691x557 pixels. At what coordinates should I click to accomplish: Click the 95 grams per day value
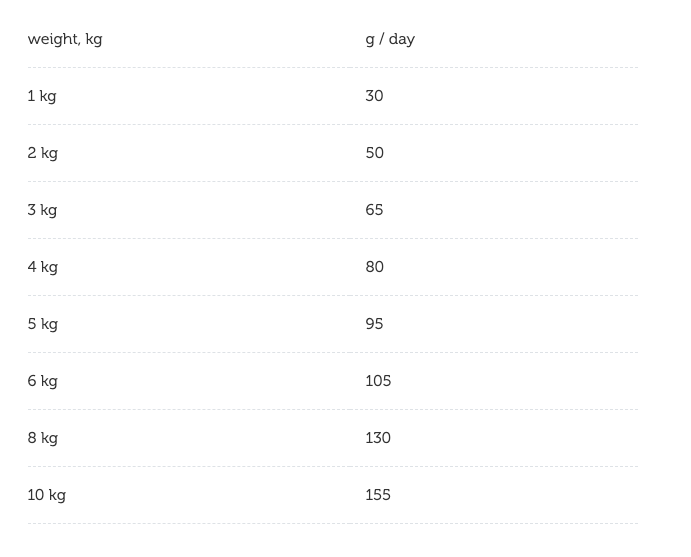coord(374,324)
